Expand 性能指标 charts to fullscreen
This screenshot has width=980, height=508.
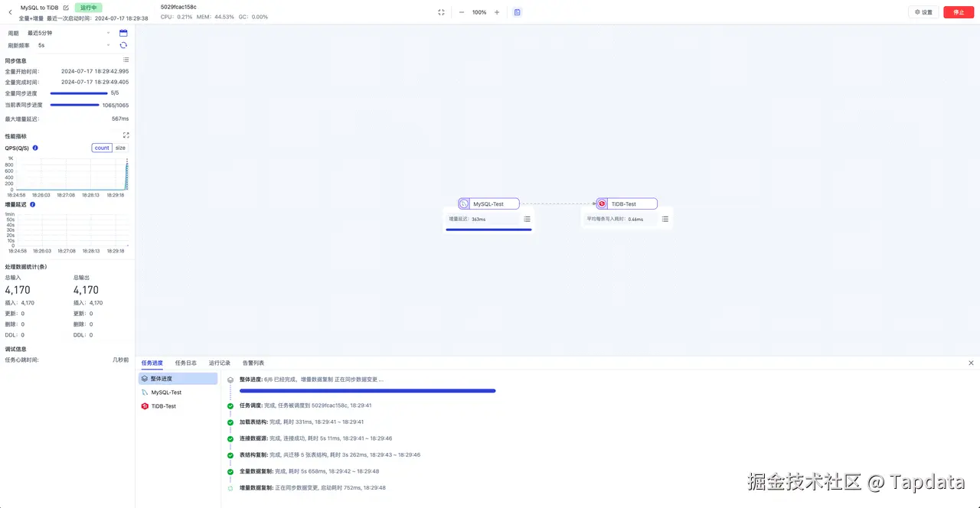pyautogui.click(x=126, y=135)
